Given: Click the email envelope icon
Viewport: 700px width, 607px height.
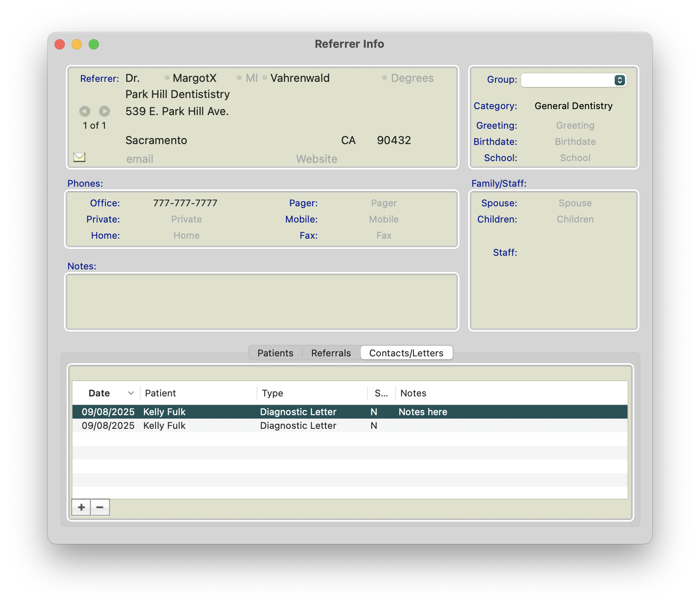Looking at the screenshot, I should [x=79, y=157].
